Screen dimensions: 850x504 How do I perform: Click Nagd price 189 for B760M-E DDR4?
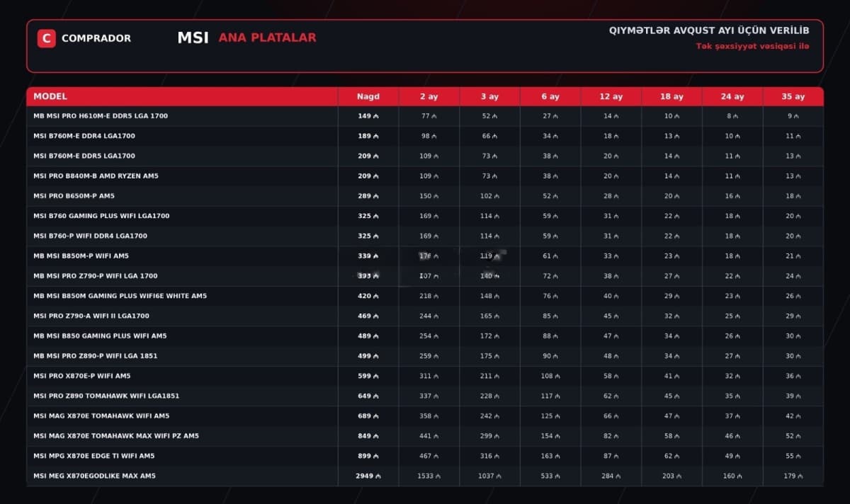(x=368, y=136)
